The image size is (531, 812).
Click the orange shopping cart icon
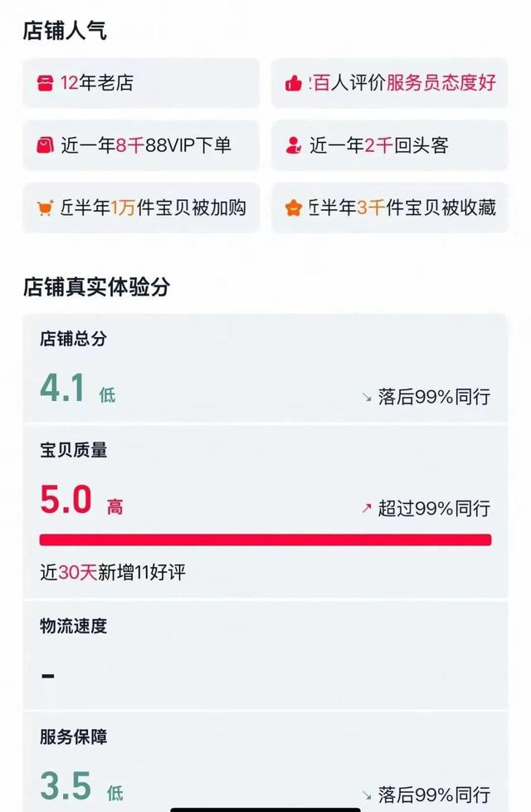pyautogui.click(x=45, y=208)
